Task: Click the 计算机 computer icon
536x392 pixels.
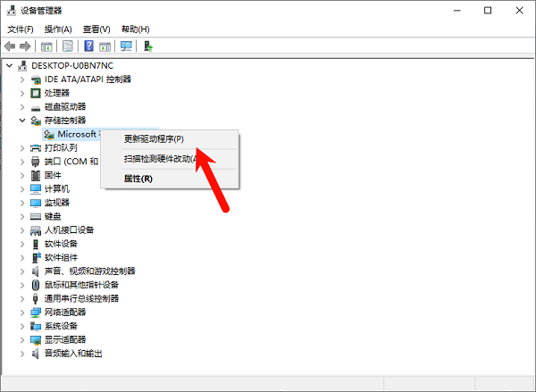Action: [36, 189]
